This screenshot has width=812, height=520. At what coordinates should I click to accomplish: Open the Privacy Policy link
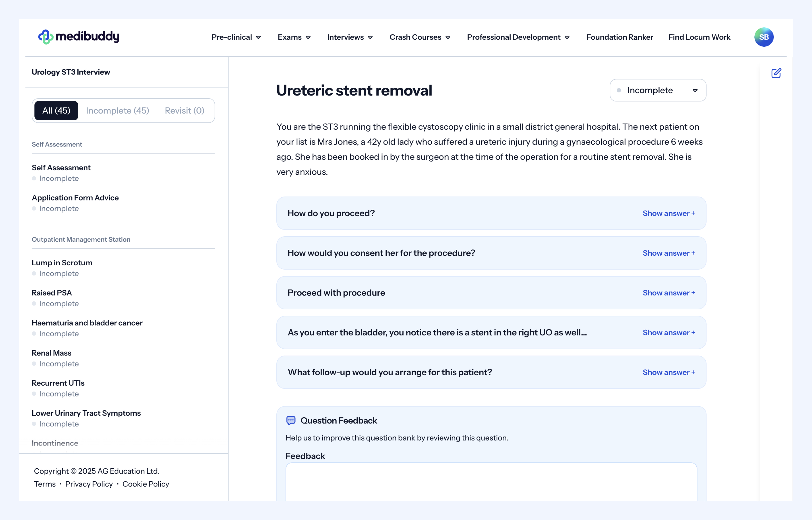(89, 484)
